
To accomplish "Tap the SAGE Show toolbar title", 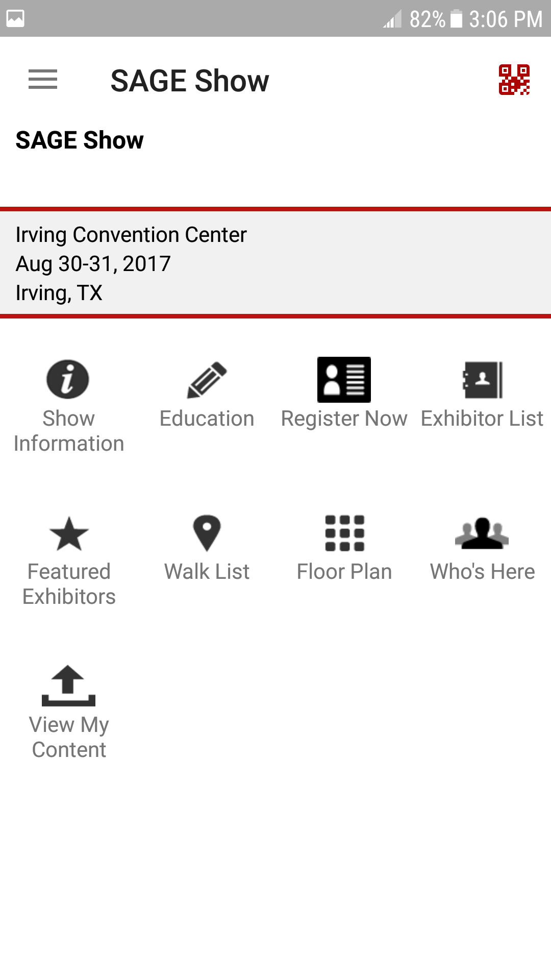I will click(190, 81).
